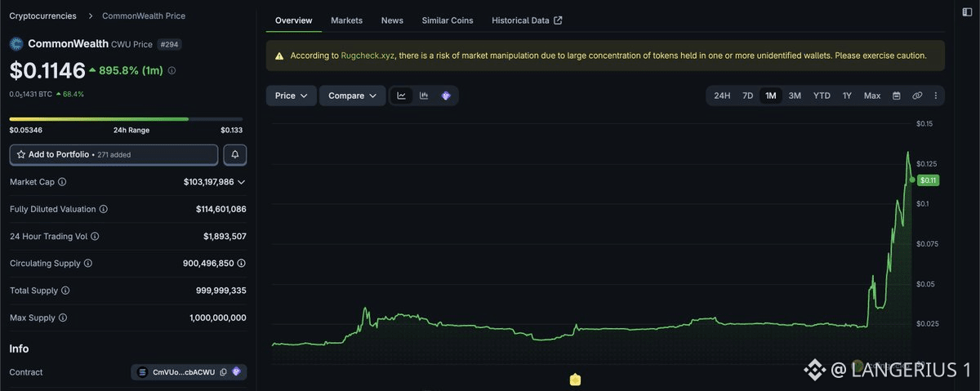This screenshot has width=980, height=391.
Task: Click the 24h Range progress bar
Action: [127, 119]
